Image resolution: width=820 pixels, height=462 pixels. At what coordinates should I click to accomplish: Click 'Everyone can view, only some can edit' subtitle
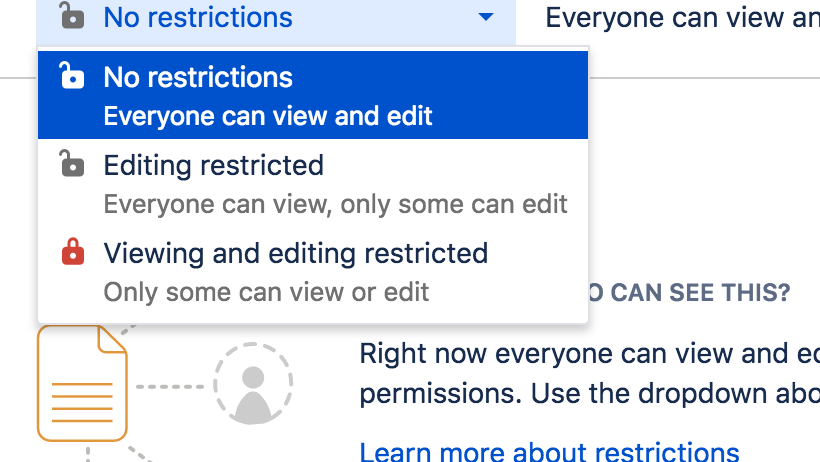pos(335,205)
